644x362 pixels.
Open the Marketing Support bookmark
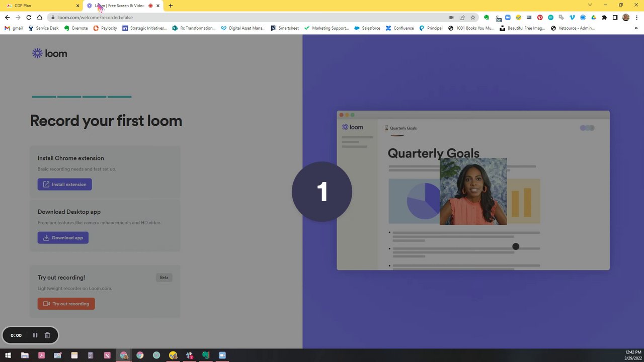(327, 28)
